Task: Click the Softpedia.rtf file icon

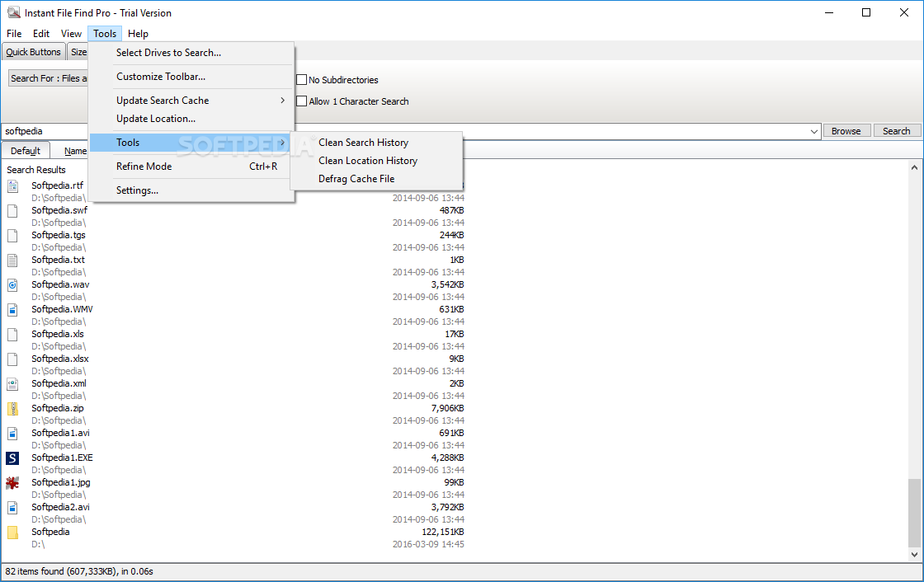Action: tap(12, 186)
